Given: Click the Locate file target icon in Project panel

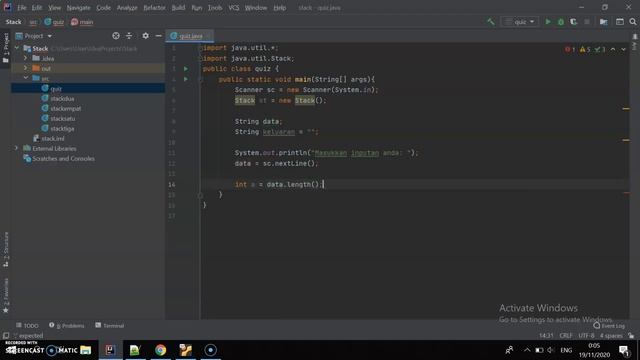Looking at the screenshot, I should point(116,36).
